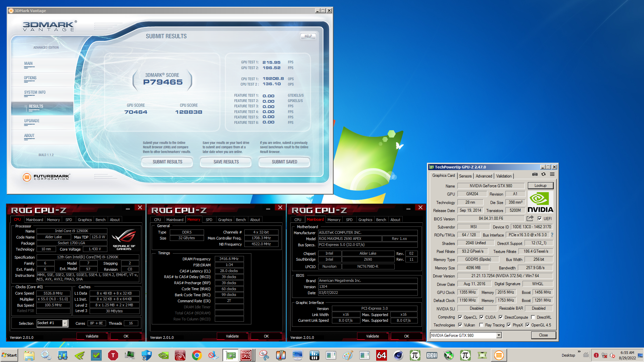Toggle the OpenGL 4.5 checkbox
This screenshot has width=644, height=362.
pyautogui.click(x=528, y=325)
